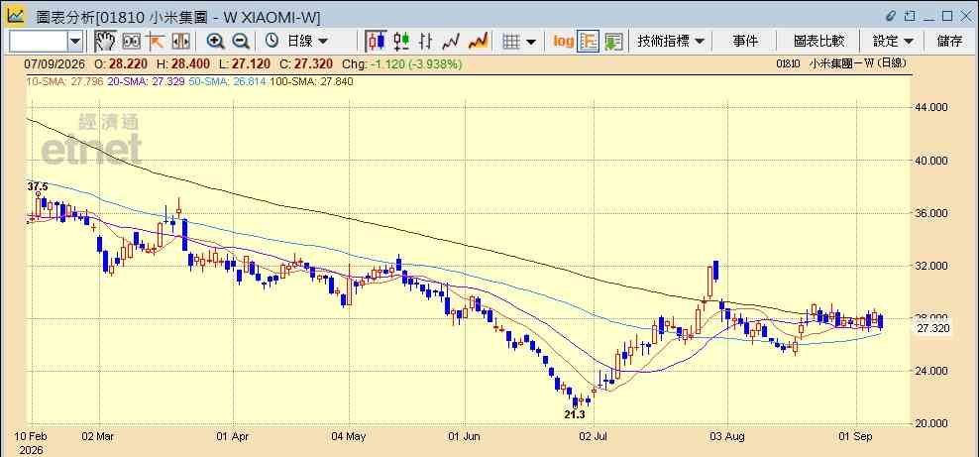
Task: Click the L: 27.120 low value
Action: coord(245,63)
